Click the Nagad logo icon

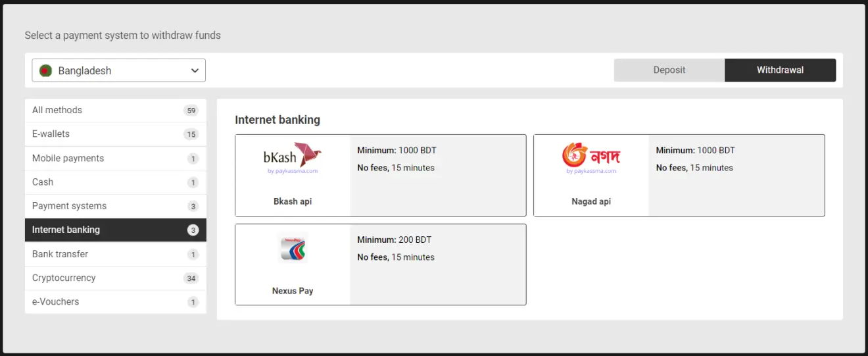591,158
